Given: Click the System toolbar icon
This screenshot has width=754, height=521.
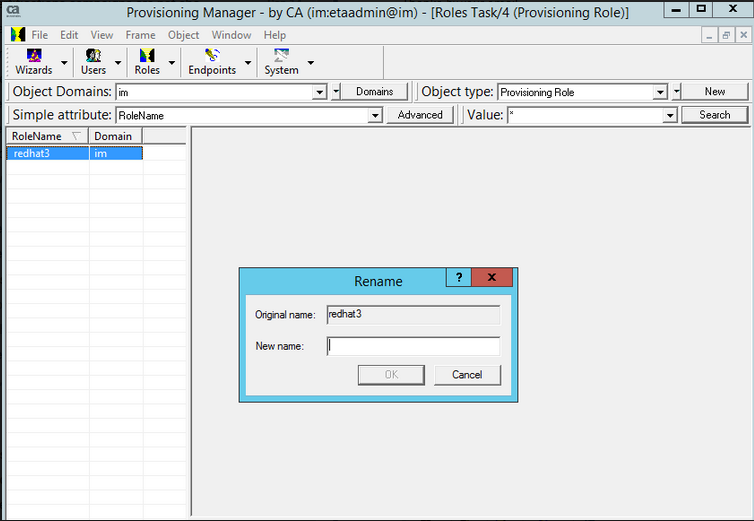Looking at the screenshot, I should [x=281, y=57].
